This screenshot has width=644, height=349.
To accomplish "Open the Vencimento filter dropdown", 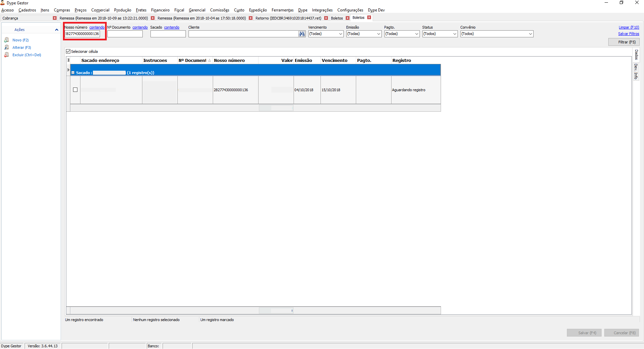I will tap(340, 34).
